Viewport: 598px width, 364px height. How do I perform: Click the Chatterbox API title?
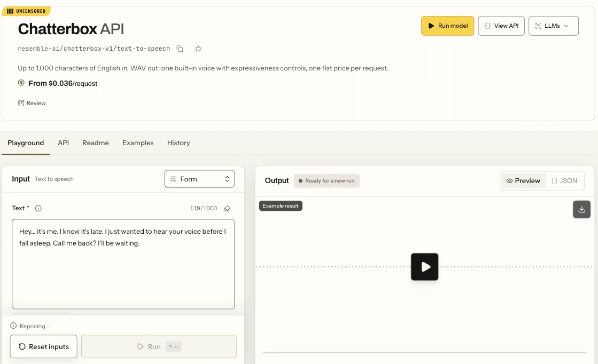(x=71, y=29)
